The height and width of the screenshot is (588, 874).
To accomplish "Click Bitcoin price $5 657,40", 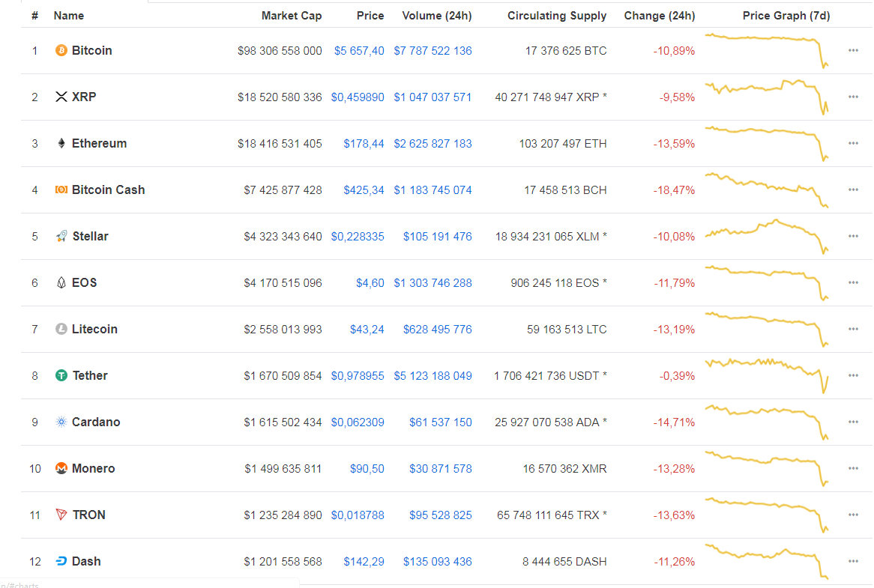I will (x=359, y=51).
